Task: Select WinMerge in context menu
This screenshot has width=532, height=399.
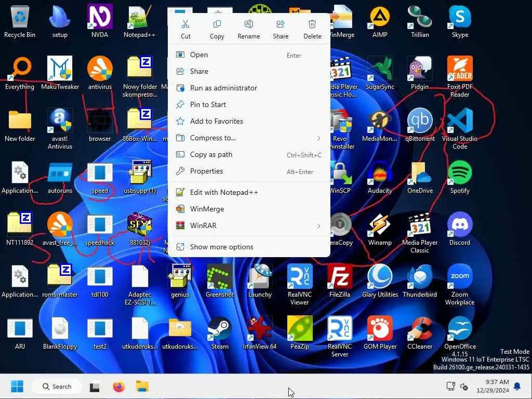Action: 249,209
